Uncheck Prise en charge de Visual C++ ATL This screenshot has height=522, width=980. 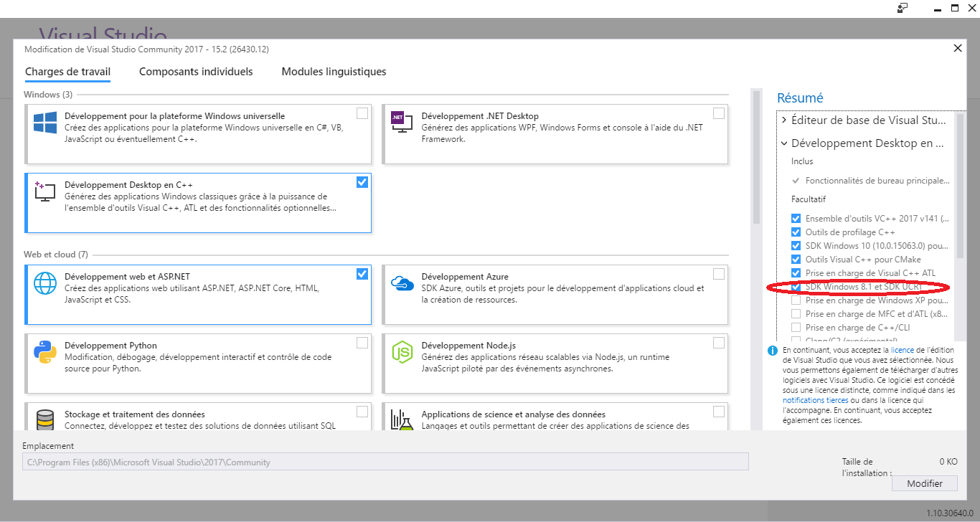(796, 273)
